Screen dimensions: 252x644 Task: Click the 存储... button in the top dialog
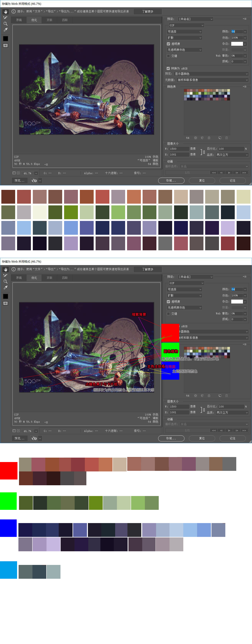click(x=171, y=180)
